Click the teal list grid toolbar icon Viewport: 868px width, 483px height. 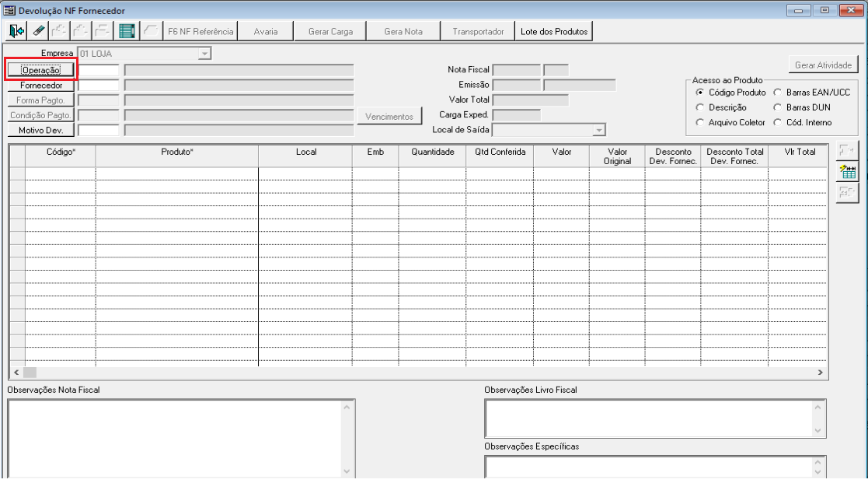click(127, 31)
